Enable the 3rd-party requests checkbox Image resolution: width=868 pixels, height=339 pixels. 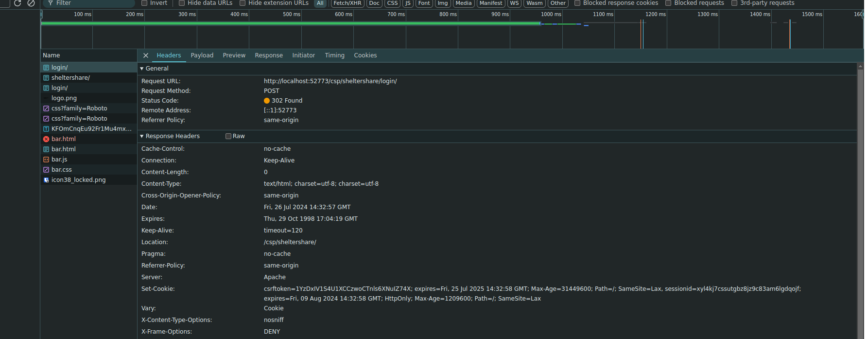click(x=734, y=3)
